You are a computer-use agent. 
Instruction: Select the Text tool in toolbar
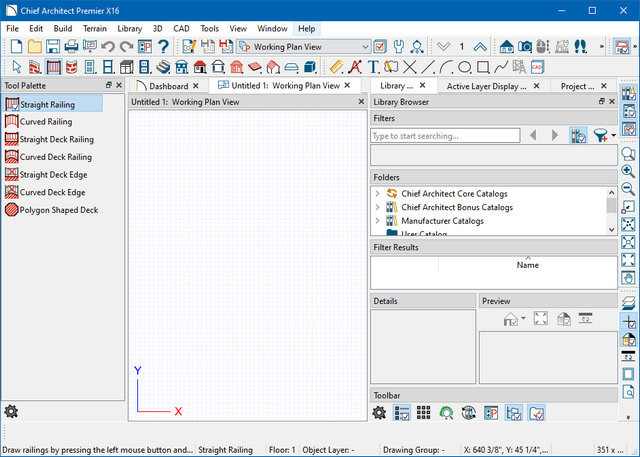(x=372, y=67)
